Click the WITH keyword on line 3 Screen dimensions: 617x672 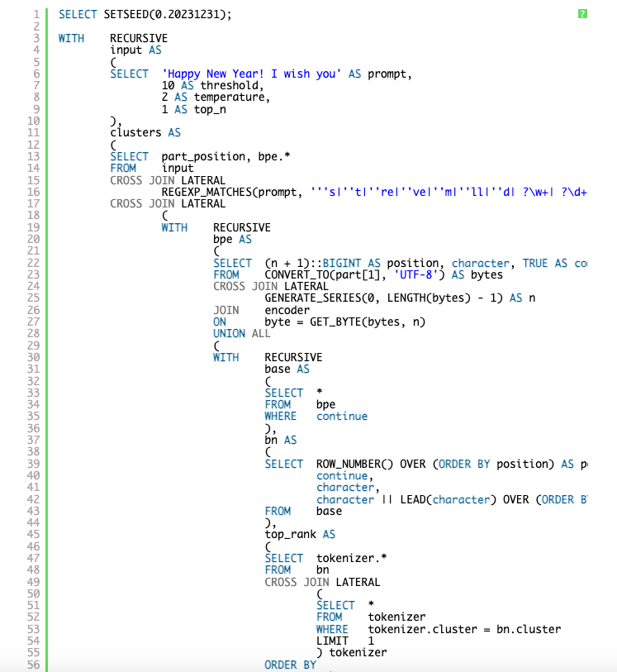[72, 39]
